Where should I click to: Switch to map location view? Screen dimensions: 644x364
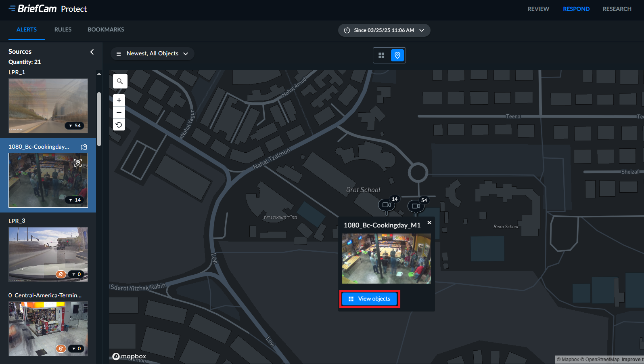click(397, 55)
